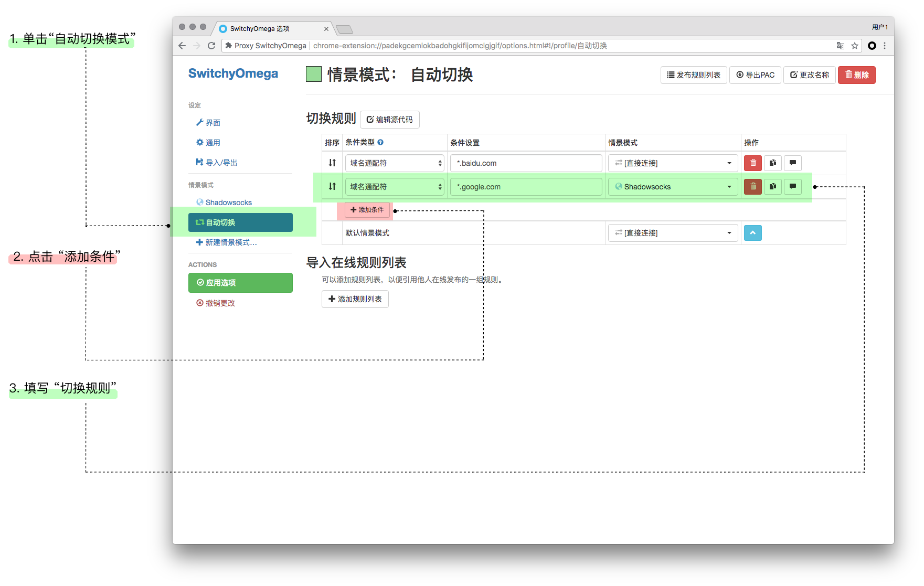Click the clone/copy icon on *.google.com rule row
This screenshot has height=586, width=924.
[x=772, y=186]
